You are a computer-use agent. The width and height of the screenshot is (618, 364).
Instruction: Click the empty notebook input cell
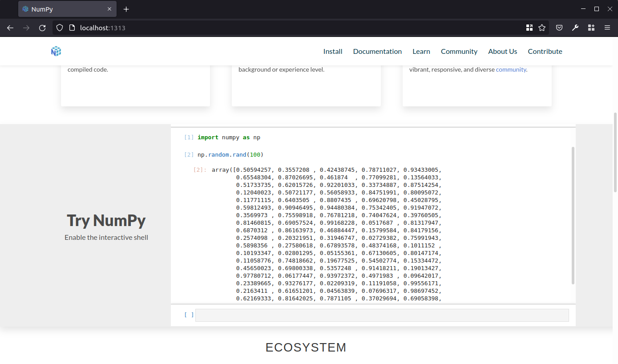click(382, 315)
